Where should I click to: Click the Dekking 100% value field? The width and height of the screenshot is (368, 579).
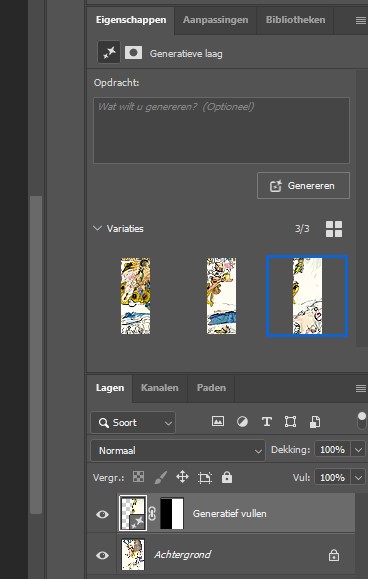click(x=333, y=450)
